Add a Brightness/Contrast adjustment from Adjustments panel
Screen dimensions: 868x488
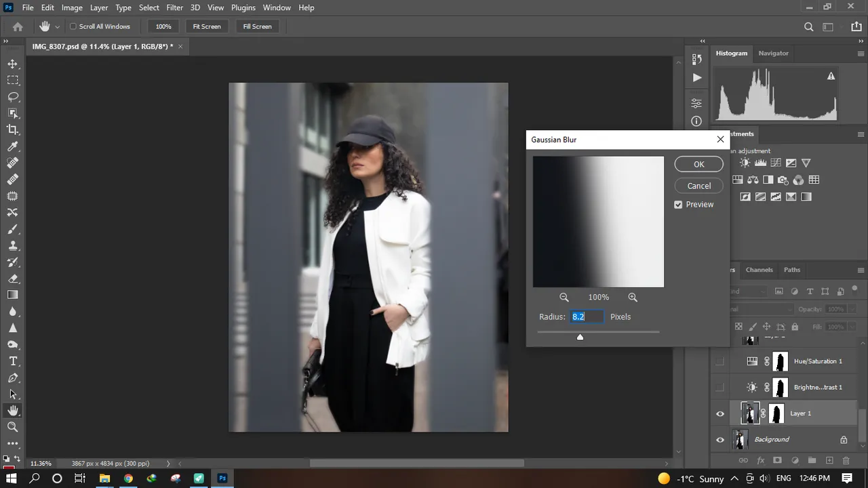745,163
